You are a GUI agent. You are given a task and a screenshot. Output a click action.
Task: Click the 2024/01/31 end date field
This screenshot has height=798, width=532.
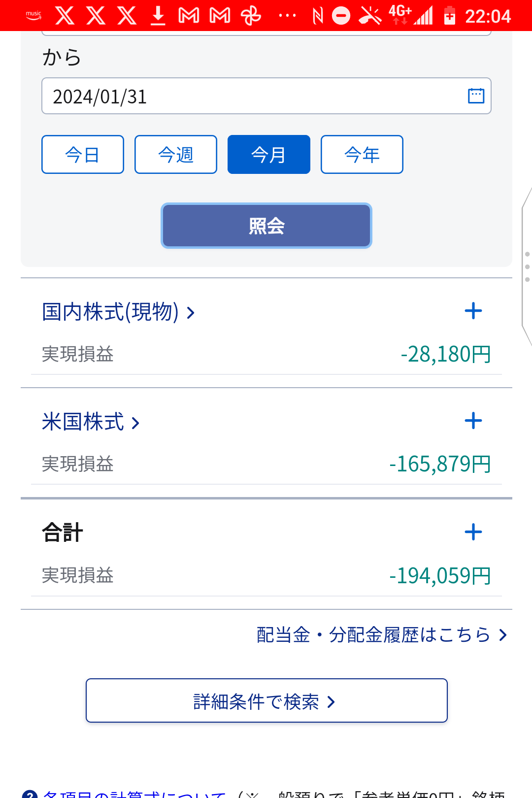266,96
